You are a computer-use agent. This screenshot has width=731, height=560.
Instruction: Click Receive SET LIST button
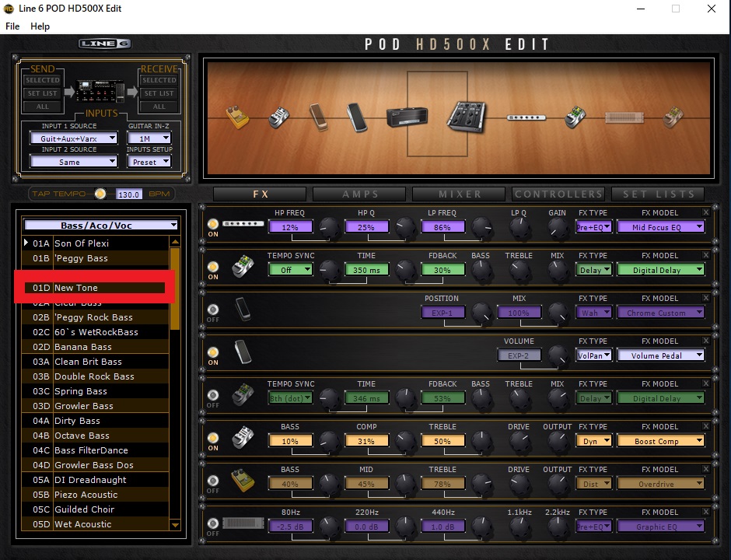pyautogui.click(x=159, y=93)
